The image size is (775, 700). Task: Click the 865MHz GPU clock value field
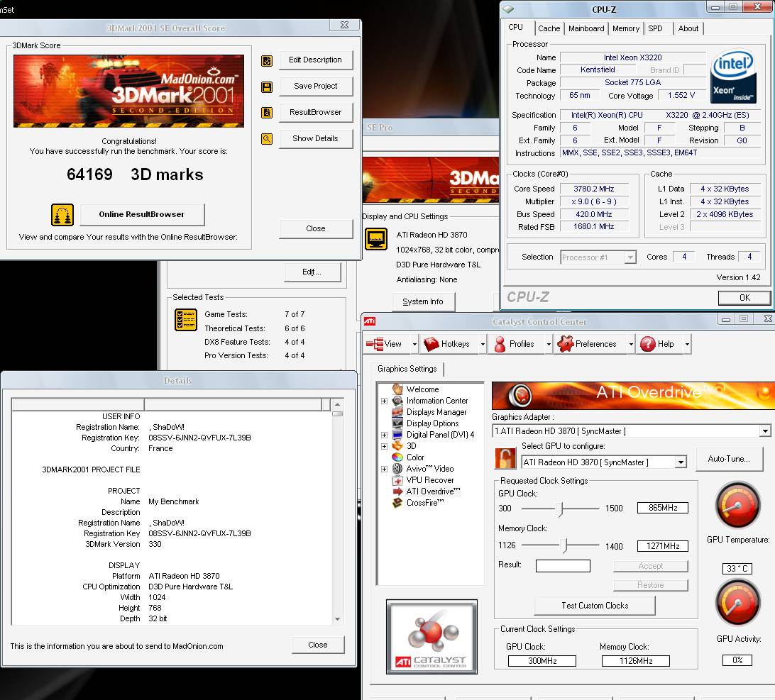(662, 508)
